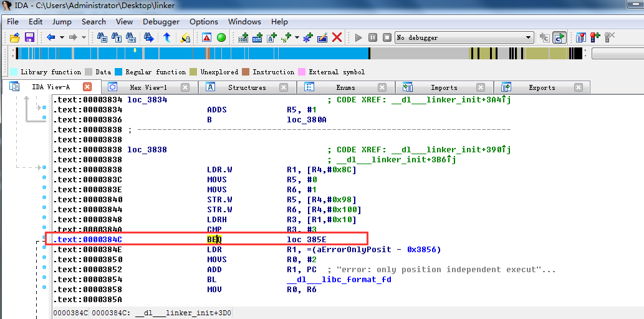Click the BEQ instruction mnemonic
This screenshot has height=319, width=644.
click(214, 240)
